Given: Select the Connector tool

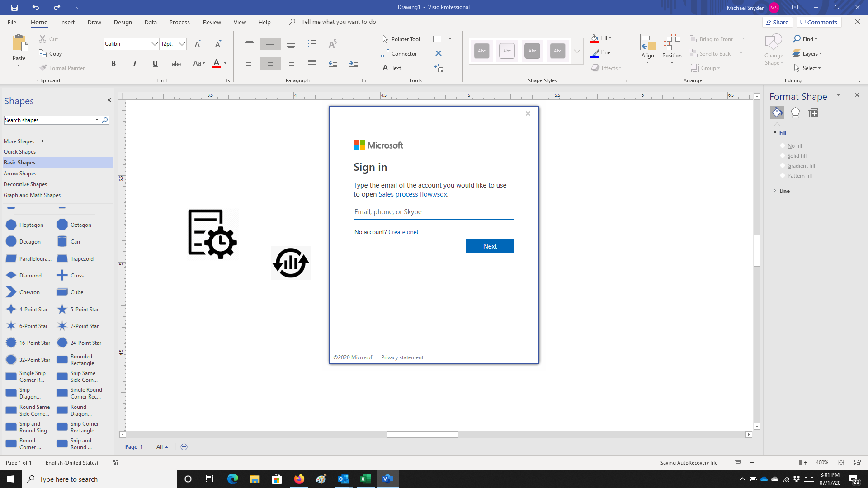Looking at the screenshot, I should click(400, 53).
